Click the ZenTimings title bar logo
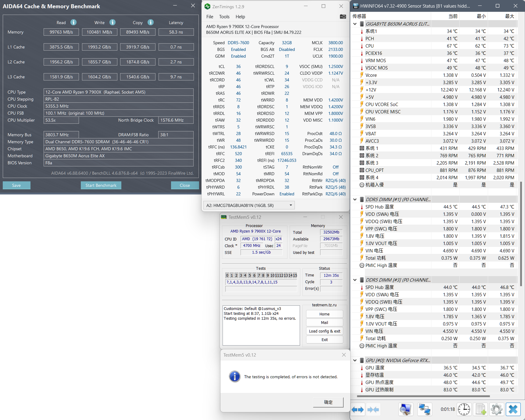The width and height of the screenshot is (525, 420). 208,6
